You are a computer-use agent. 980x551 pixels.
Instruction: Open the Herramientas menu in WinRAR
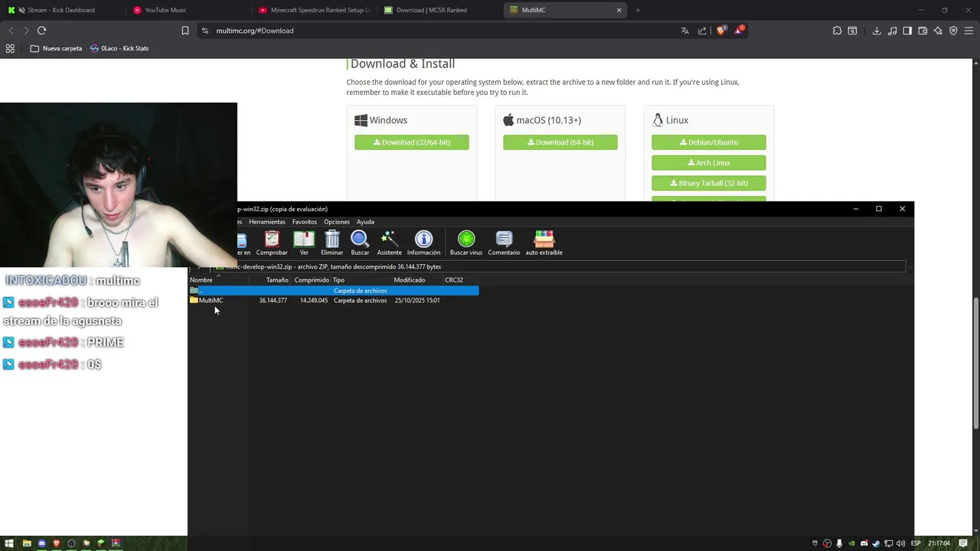click(x=267, y=222)
